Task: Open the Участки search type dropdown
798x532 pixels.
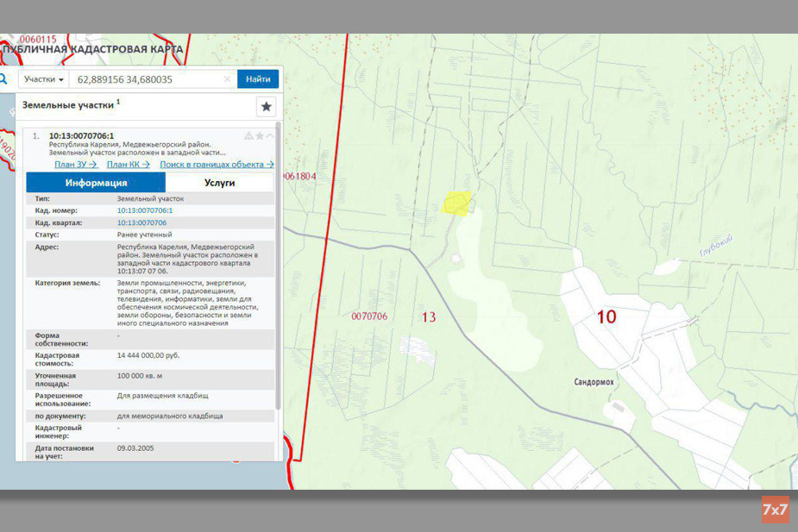Action: (44, 79)
